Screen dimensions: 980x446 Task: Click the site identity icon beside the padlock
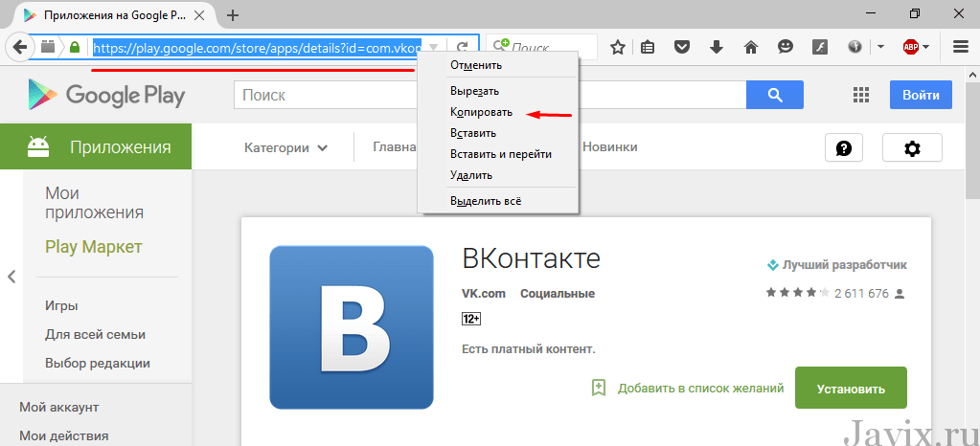click(49, 47)
